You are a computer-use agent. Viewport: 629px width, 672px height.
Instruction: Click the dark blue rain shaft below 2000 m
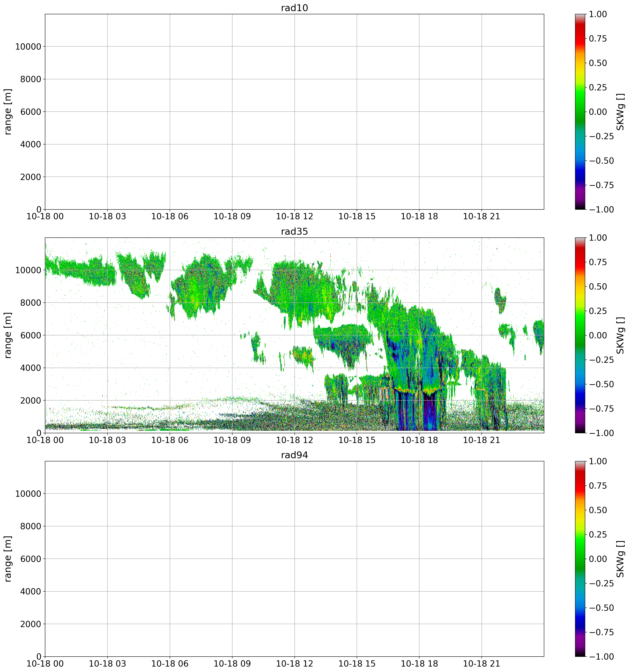click(x=429, y=414)
